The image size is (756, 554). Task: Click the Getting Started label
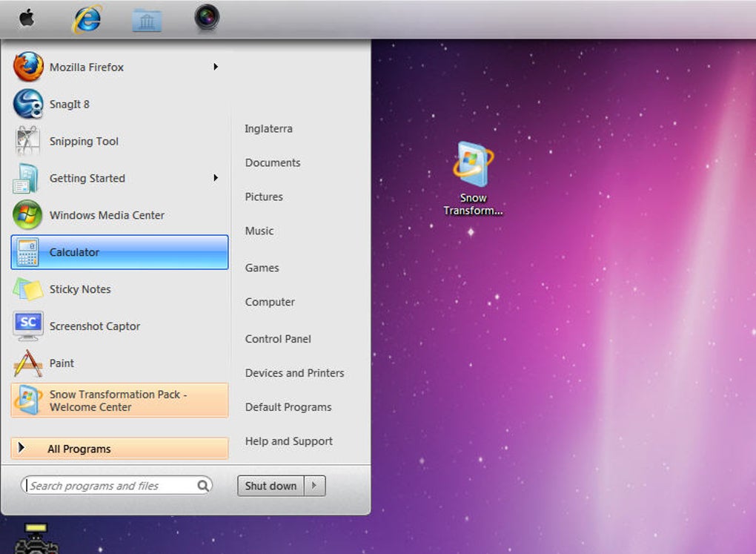point(87,179)
